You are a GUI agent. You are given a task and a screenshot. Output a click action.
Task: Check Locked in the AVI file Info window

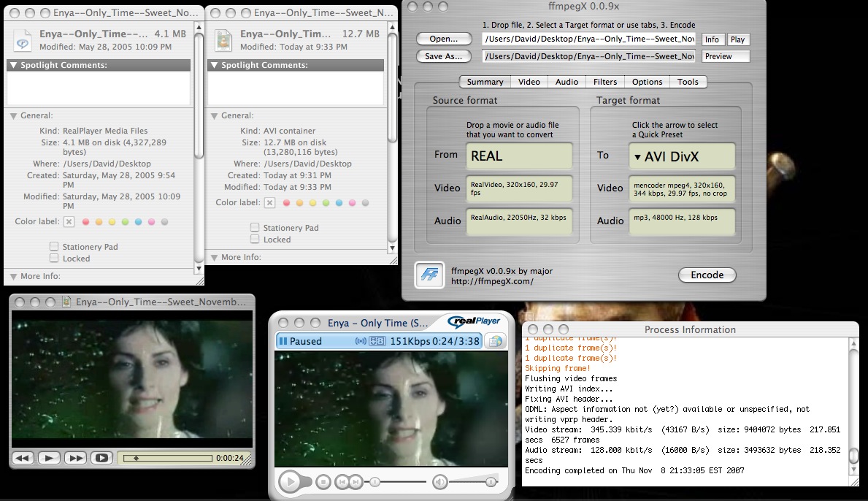coord(255,239)
